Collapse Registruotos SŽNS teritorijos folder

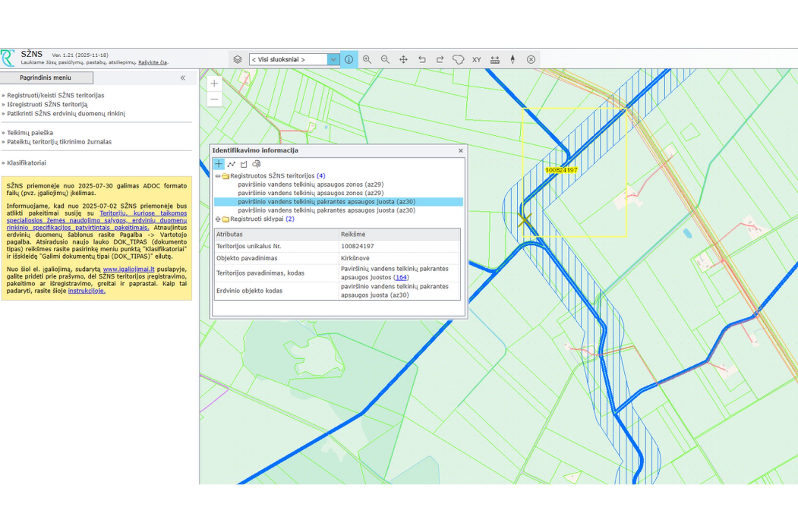(x=218, y=176)
